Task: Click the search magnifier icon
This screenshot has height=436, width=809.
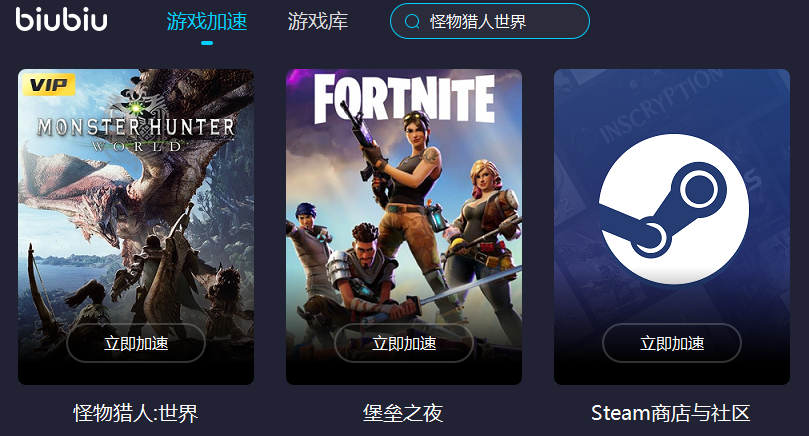Action: (x=412, y=22)
